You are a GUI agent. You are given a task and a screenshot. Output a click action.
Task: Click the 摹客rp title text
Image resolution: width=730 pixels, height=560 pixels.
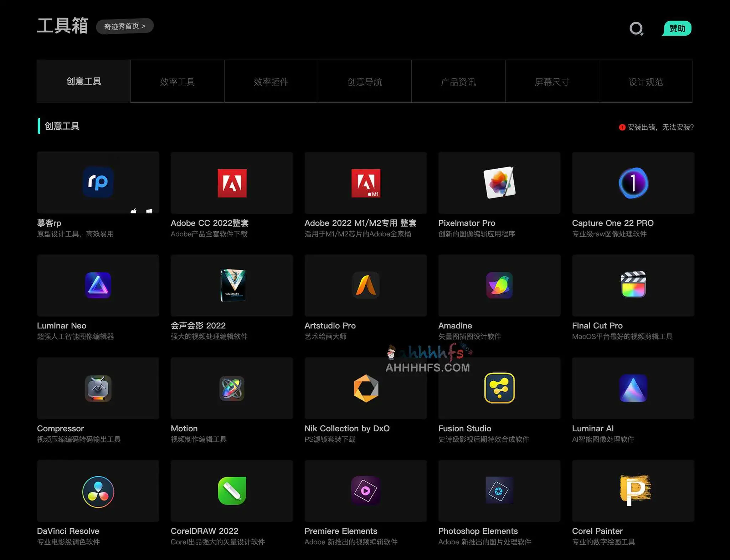coord(49,223)
